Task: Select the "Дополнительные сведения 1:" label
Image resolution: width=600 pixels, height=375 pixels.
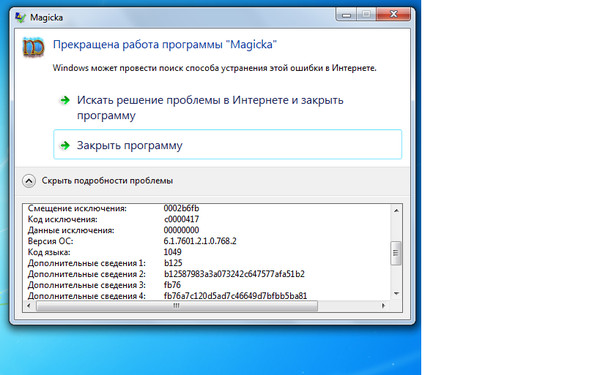Action: click(86, 263)
